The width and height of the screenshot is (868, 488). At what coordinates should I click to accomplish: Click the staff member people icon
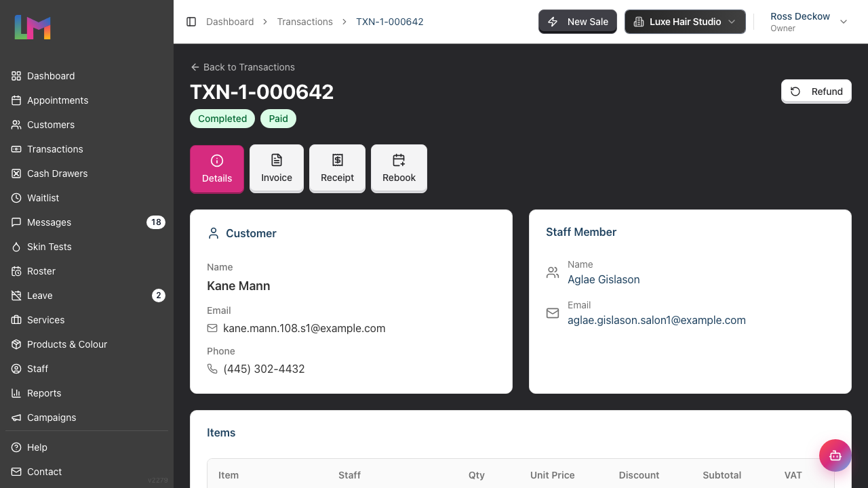[553, 272]
